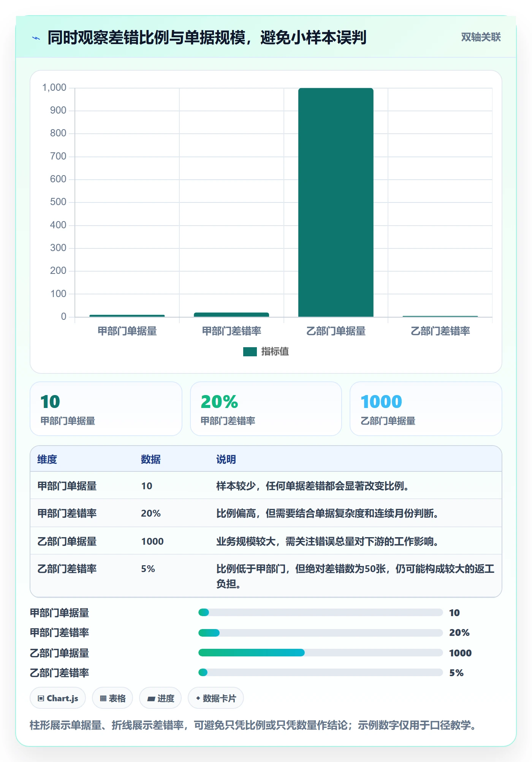Open the 10 甲部门单据量 data card
The width and height of the screenshot is (532, 762).
pyautogui.click(x=106, y=409)
